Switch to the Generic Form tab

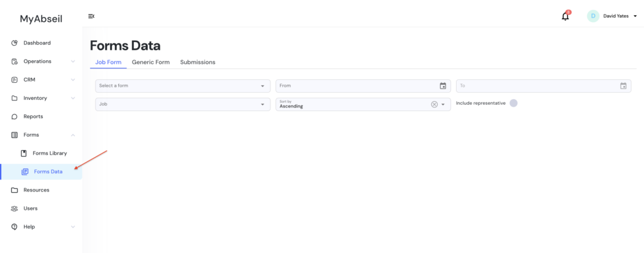(150, 62)
